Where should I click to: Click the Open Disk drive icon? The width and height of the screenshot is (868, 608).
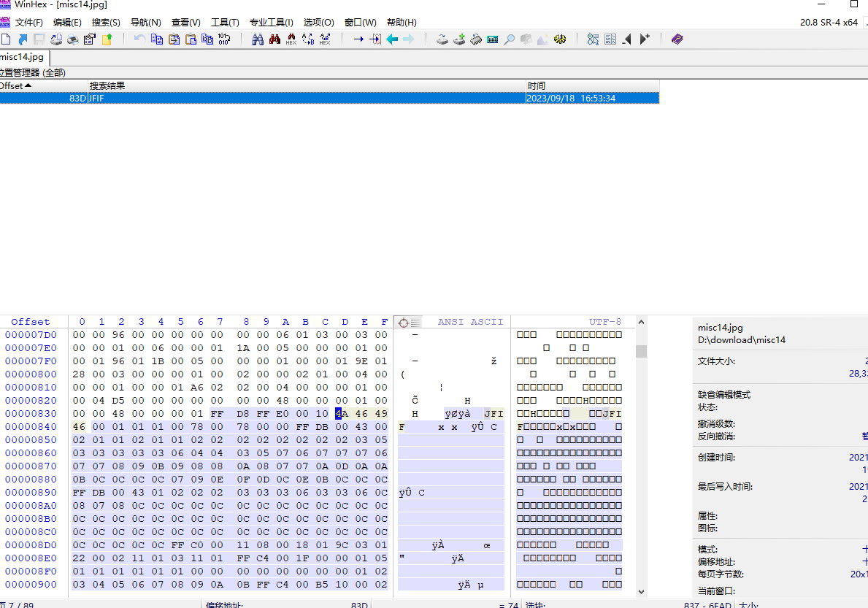pos(442,39)
